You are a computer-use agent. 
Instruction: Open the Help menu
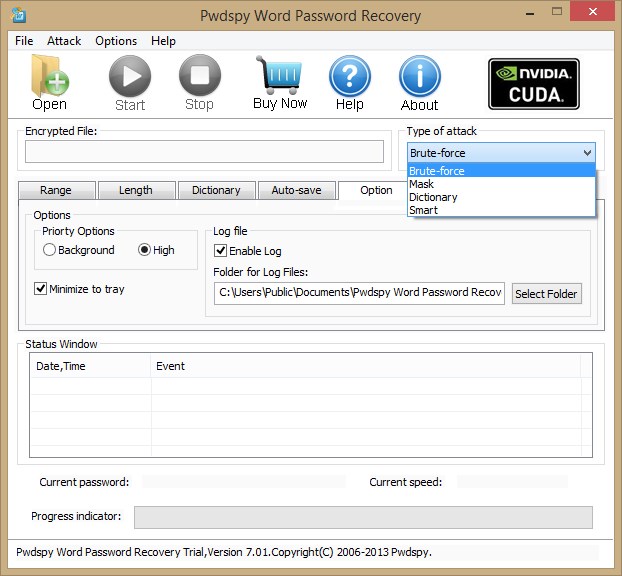(x=163, y=41)
